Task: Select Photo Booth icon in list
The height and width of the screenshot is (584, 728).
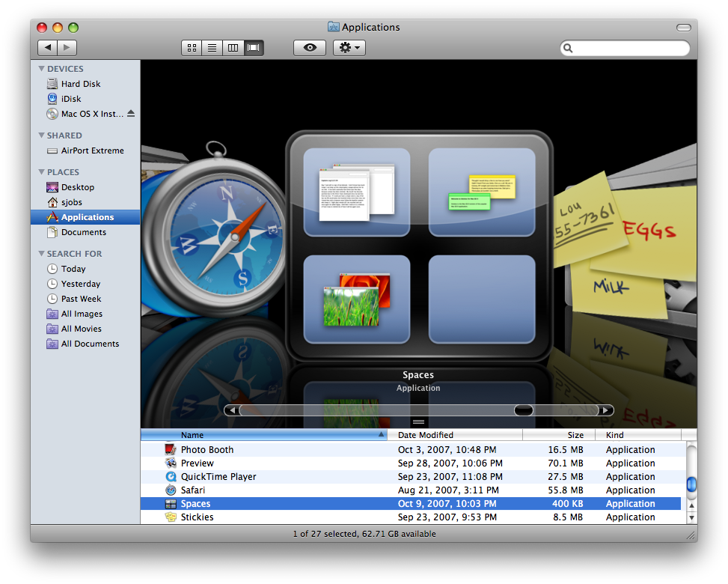Action: [171, 449]
